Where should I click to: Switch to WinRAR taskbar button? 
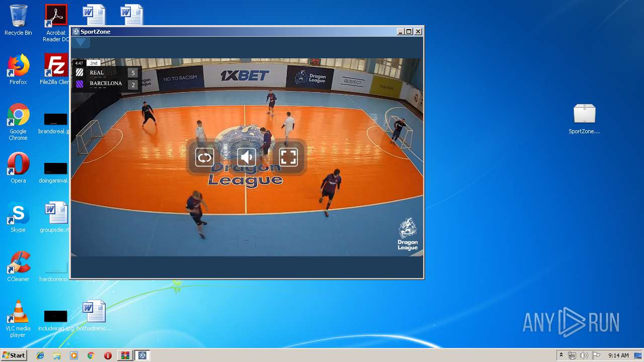point(125,355)
